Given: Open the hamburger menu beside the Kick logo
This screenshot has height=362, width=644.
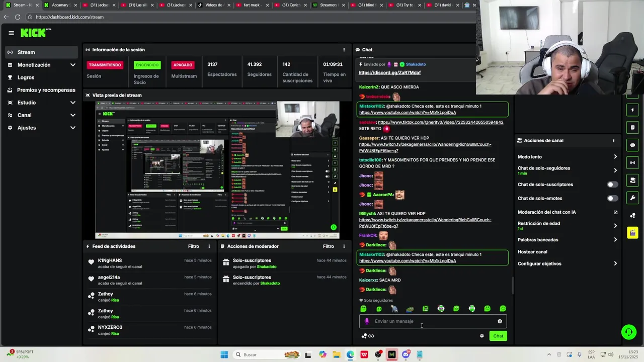Looking at the screenshot, I should tap(11, 33).
